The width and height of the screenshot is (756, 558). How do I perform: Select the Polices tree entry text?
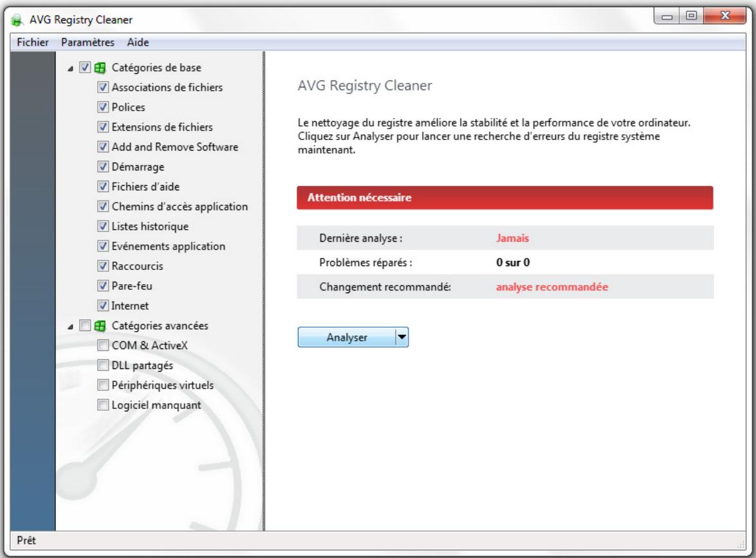(128, 107)
